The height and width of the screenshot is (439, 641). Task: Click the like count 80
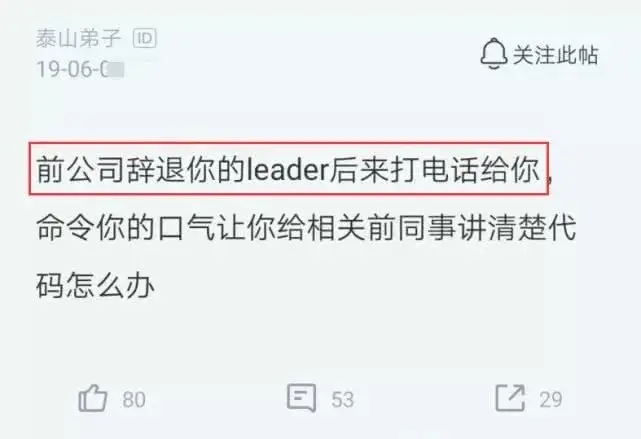pyautogui.click(x=134, y=400)
